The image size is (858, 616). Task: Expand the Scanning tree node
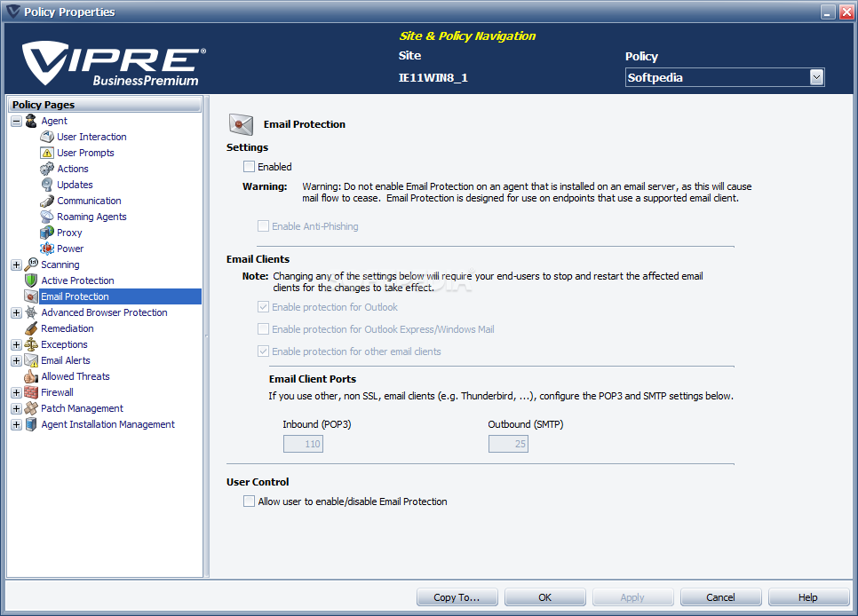(16, 265)
